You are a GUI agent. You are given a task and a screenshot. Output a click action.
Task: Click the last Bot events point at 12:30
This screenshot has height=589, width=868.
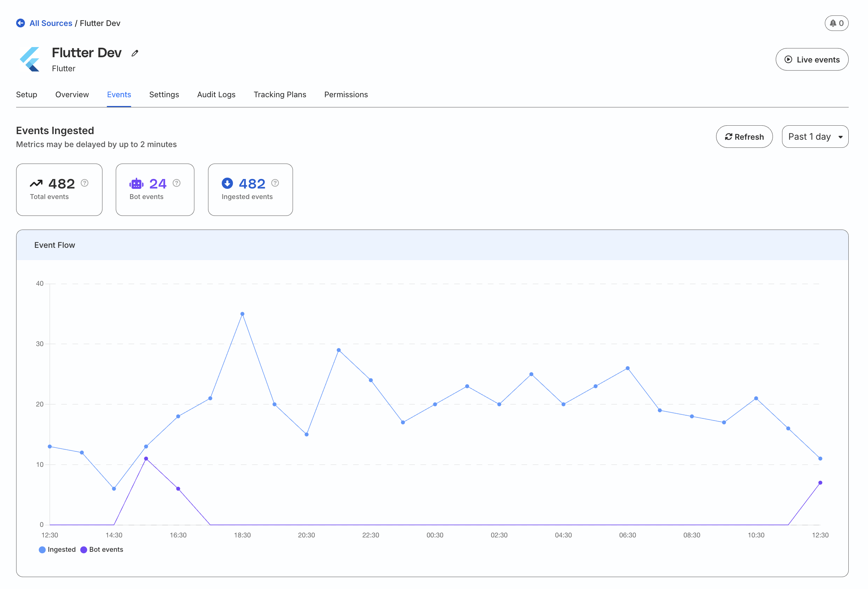(820, 483)
